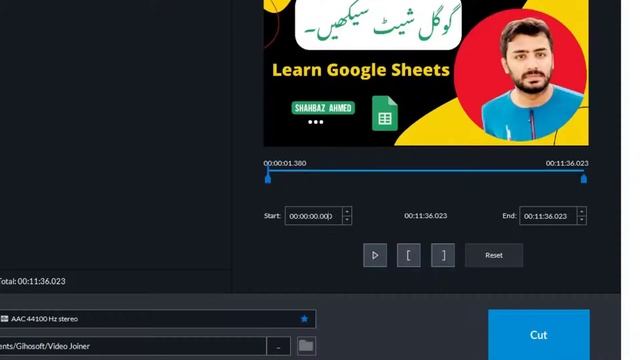Click the star icon in format field

point(304,319)
